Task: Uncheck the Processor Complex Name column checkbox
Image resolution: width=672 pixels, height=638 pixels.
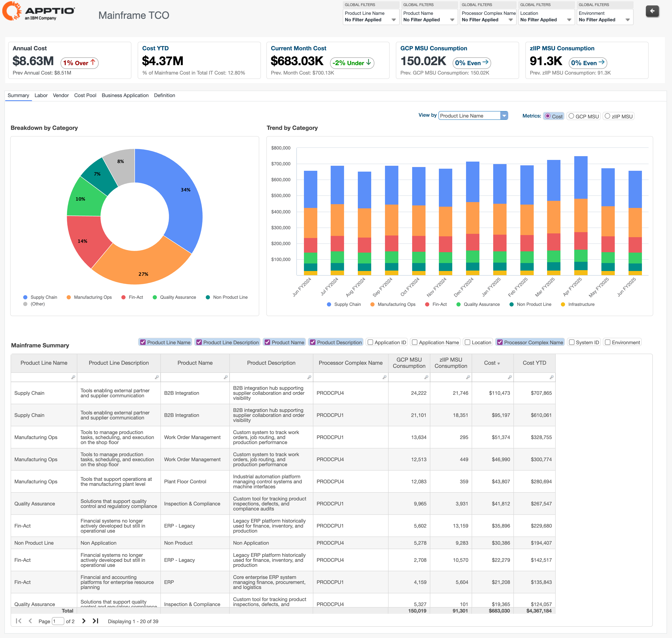Action: pos(499,342)
